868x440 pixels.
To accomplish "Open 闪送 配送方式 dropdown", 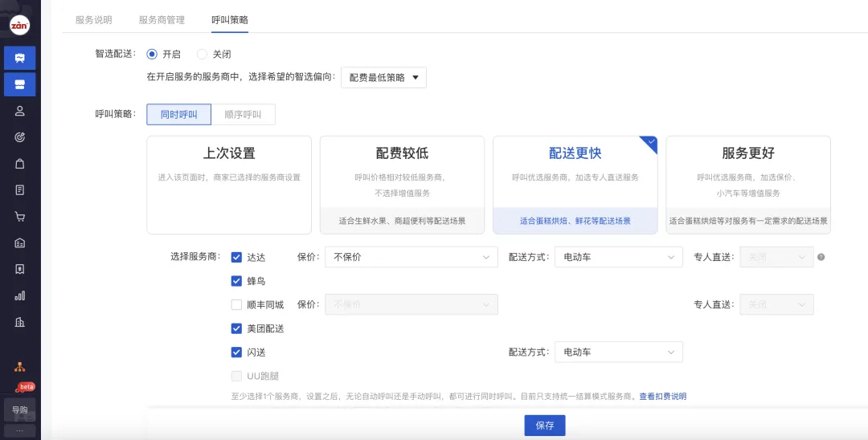I will 618,352.
